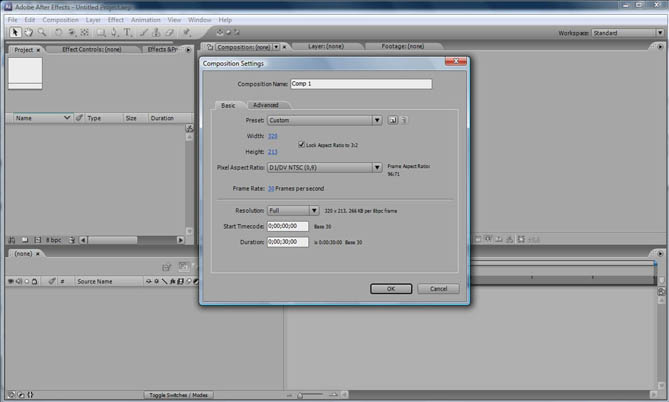This screenshot has height=402, width=669.
Task: Click the save preset icon beside Preset
Action: [x=394, y=120]
